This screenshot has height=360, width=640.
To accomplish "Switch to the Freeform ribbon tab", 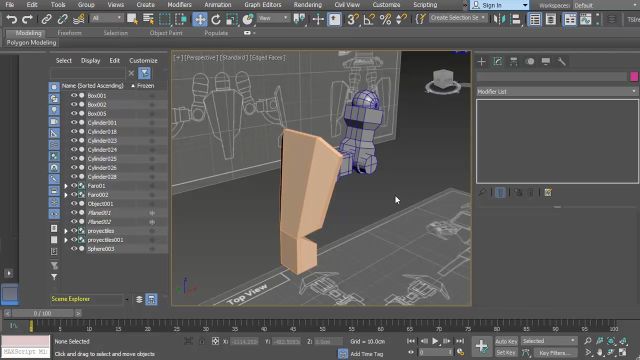I will click(69, 33).
